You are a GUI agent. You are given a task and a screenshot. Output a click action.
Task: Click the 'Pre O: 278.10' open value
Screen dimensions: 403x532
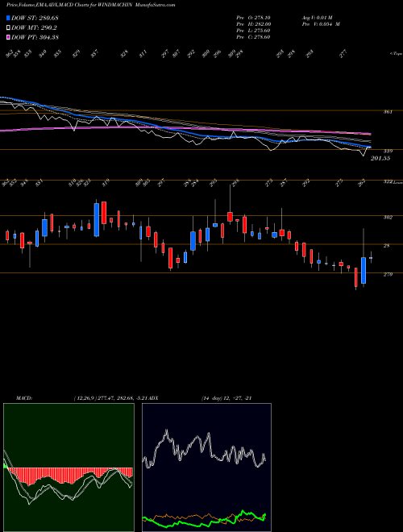(253, 18)
